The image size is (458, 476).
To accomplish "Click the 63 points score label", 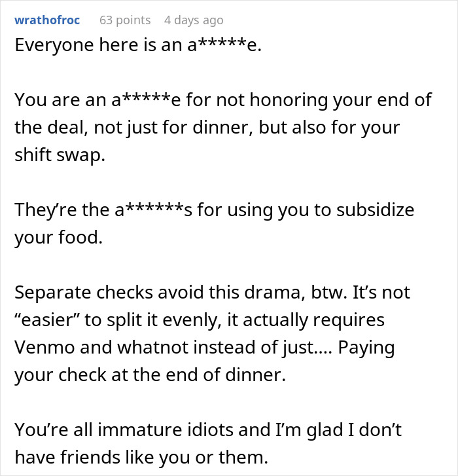I will coord(125,20).
